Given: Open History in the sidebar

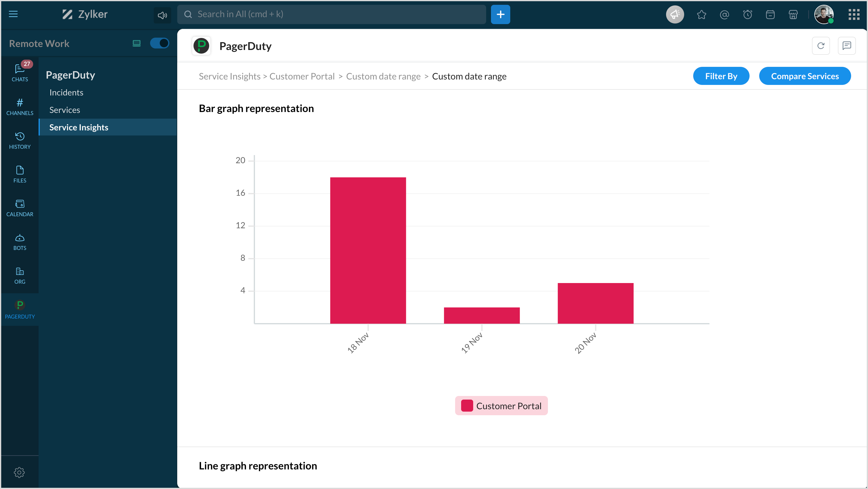Looking at the screenshot, I should [20, 140].
